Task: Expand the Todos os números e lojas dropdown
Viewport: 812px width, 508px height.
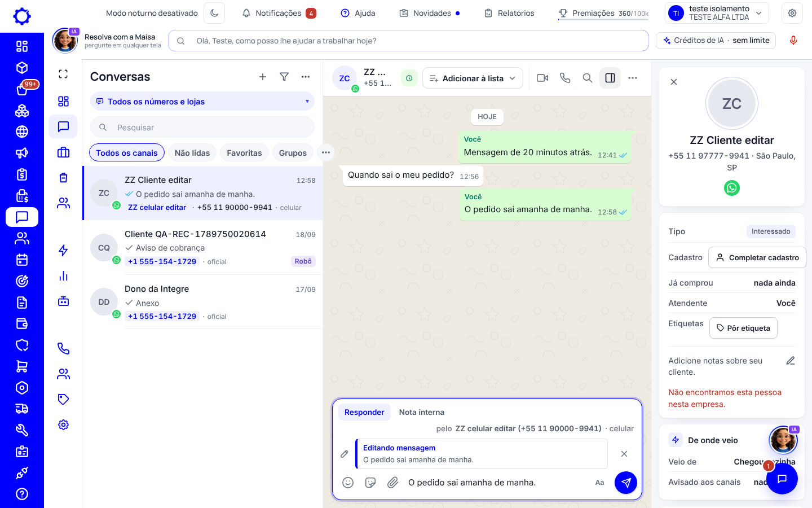Action: pyautogui.click(x=202, y=102)
